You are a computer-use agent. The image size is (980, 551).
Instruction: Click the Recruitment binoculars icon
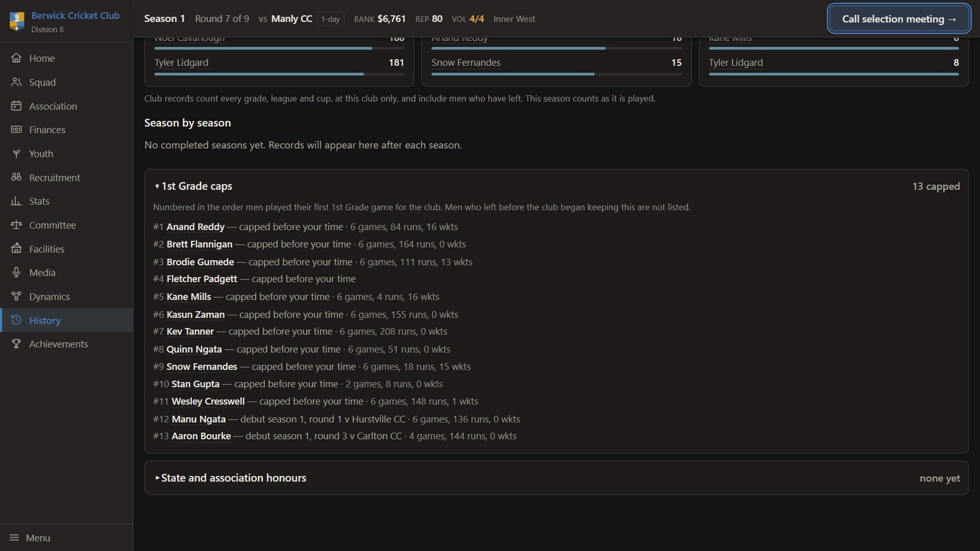[x=16, y=178]
